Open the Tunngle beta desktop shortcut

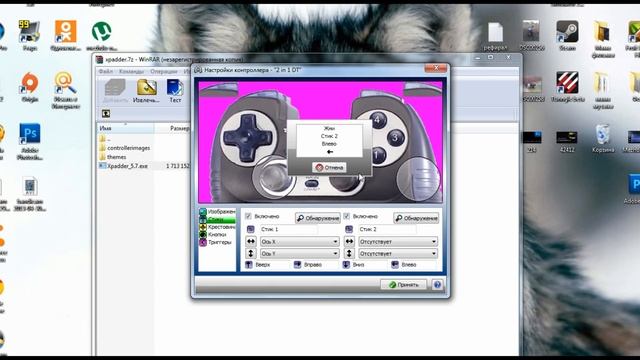point(567,87)
